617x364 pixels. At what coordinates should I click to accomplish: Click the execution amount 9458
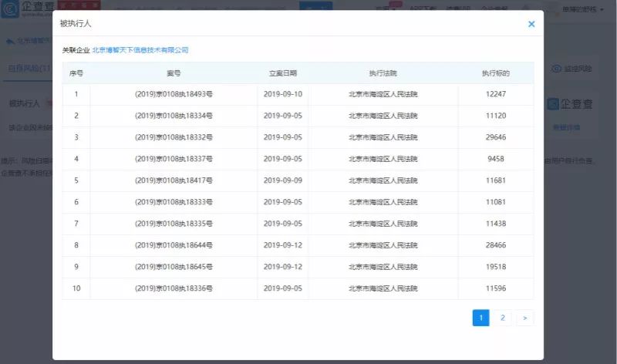(x=496, y=159)
